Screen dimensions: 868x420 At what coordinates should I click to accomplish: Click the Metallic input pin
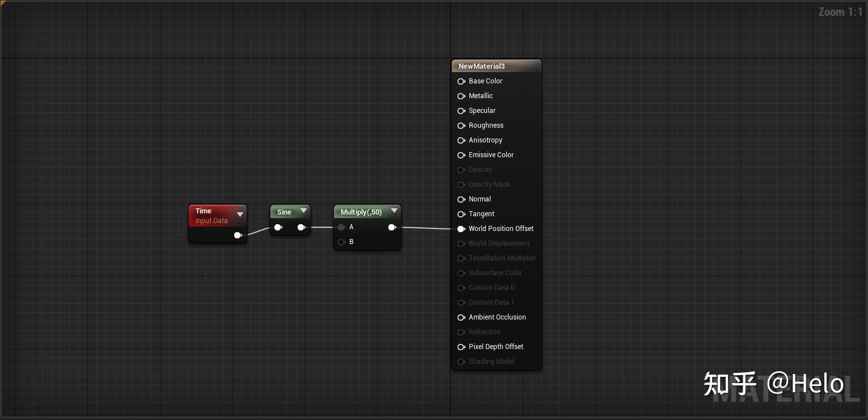[x=461, y=96]
